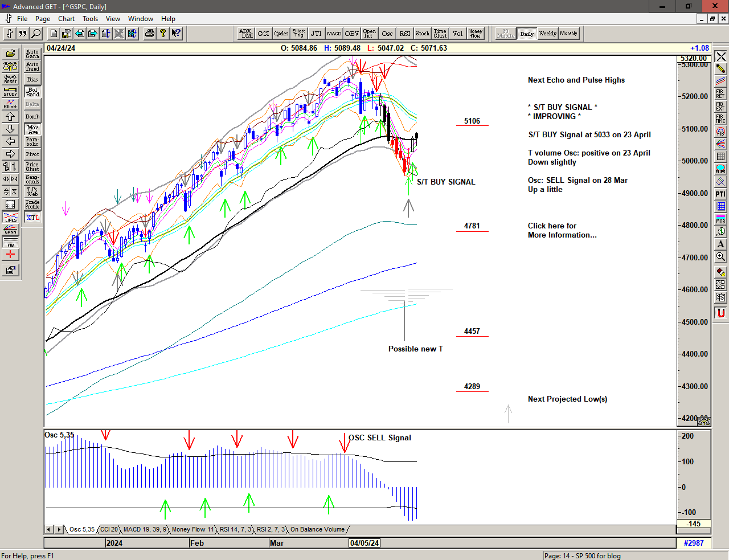
Task: Toggle the Mov Ave overlay button
Action: [x=32, y=129]
